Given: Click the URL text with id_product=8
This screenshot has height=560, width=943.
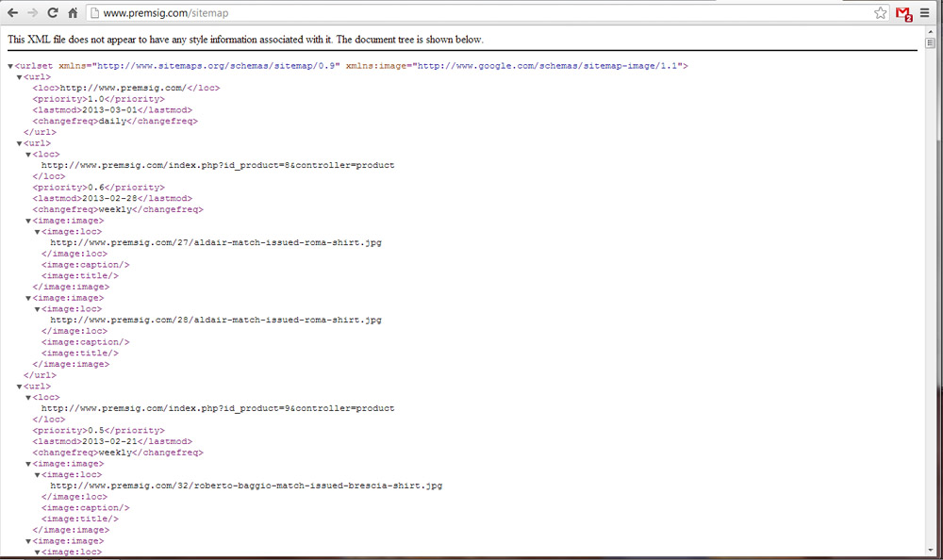Looking at the screenshot, I should point(218,165).
